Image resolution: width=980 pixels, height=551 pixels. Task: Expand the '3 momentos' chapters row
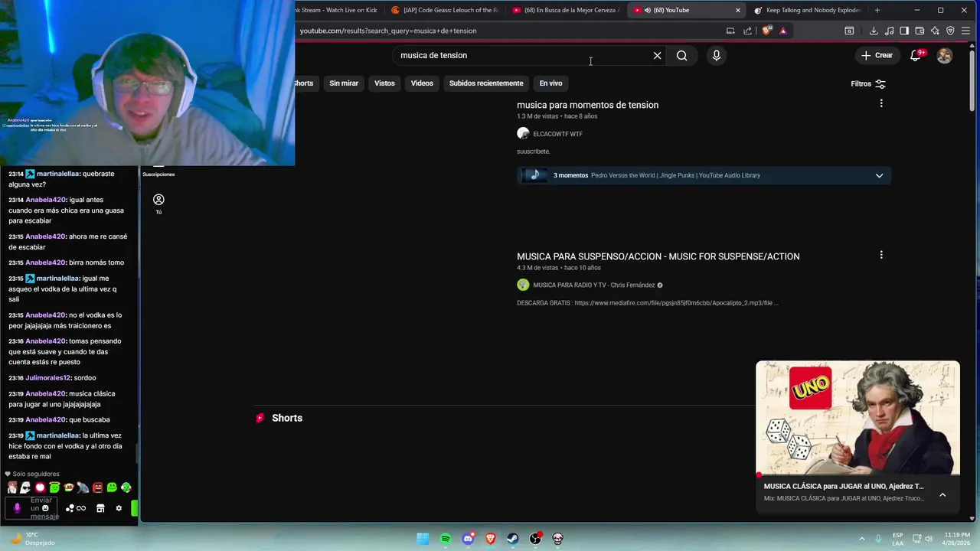point(704,175)
